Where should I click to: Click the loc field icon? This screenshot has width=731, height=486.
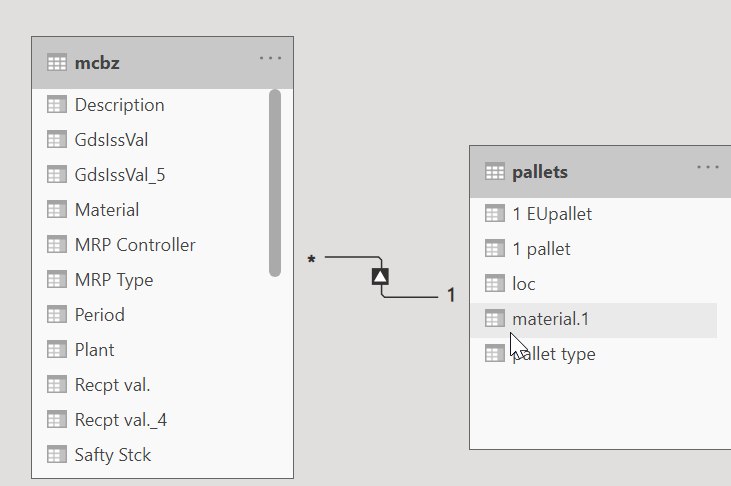[495, 284]
